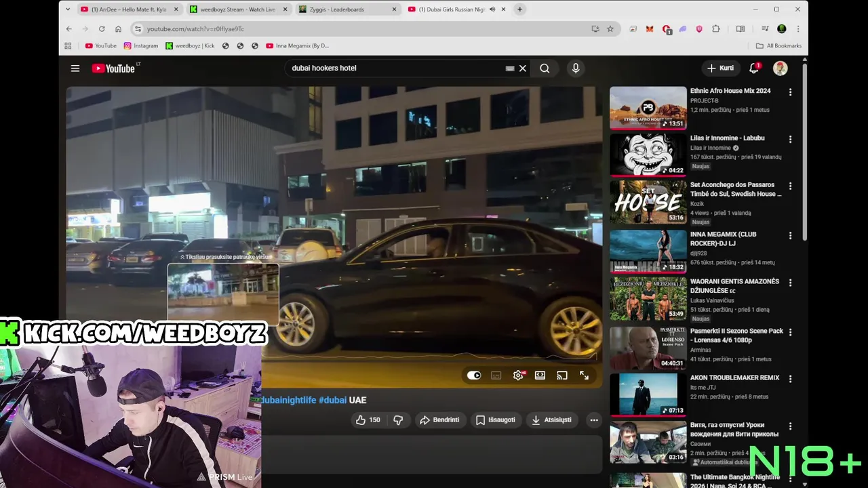Open options for Ethnic Afro House Mix 2024
The height and width of the screenshot is (488, 868).
(790, 92)
